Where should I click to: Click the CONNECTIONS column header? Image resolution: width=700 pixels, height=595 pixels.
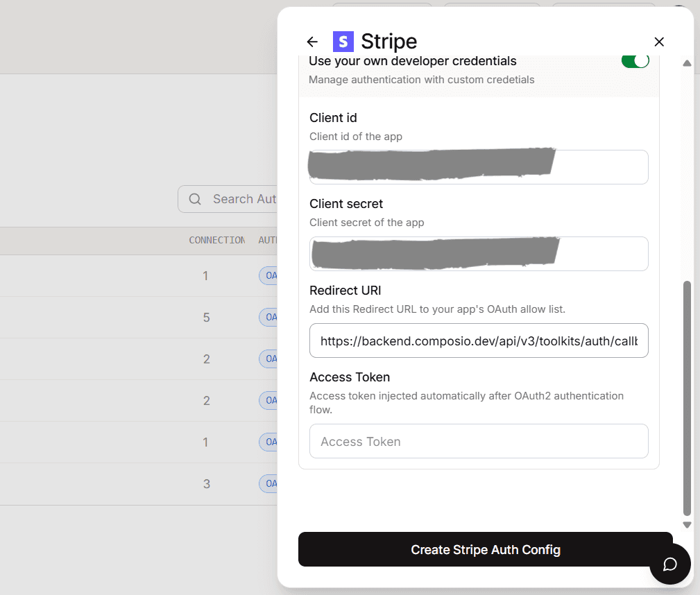pos(217,240)
